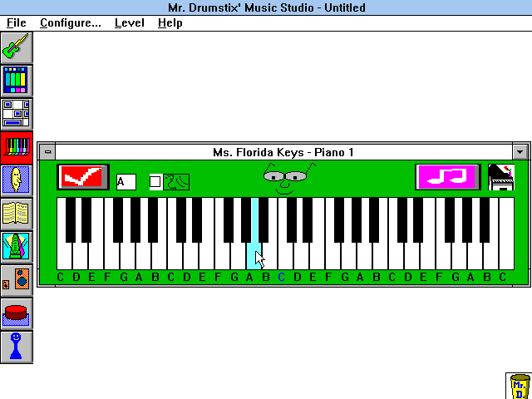This screenshot has width=532, height=399.
Task: Play the highest C white key on keyboard
Action: 506,257
